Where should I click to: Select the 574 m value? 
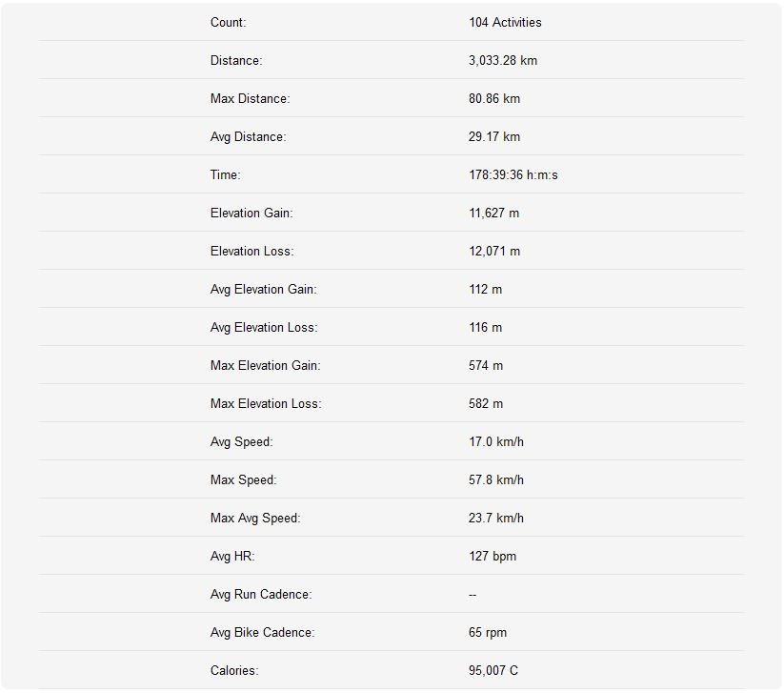[486, 365]
